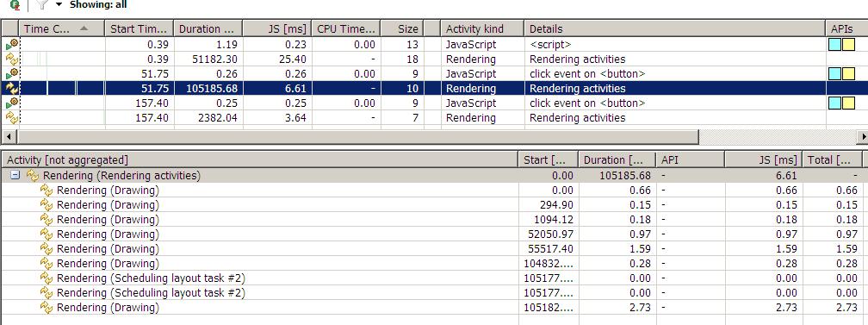Click the green refresh icon at top left
Image resolution: width=868 pixels, height=325 pixels.
[x=15, y=5]
